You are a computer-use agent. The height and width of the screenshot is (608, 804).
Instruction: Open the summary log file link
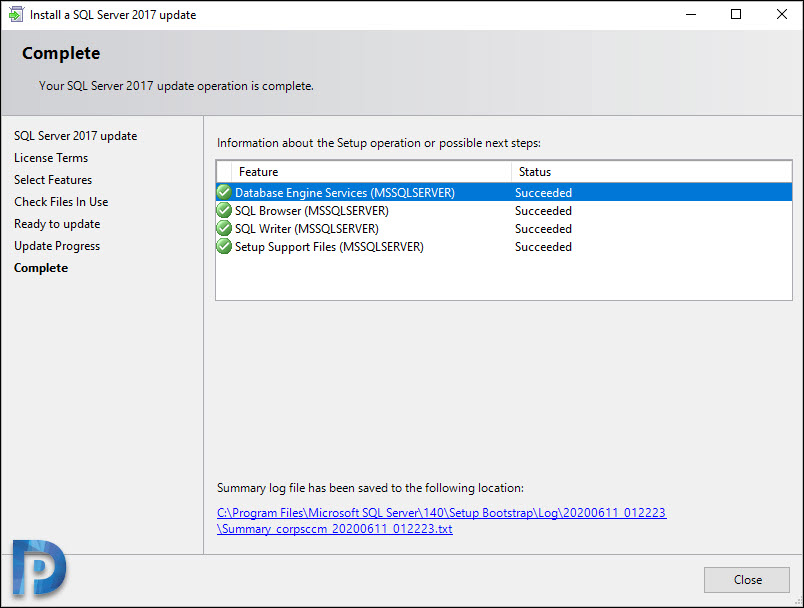click(x=441, y=520)
